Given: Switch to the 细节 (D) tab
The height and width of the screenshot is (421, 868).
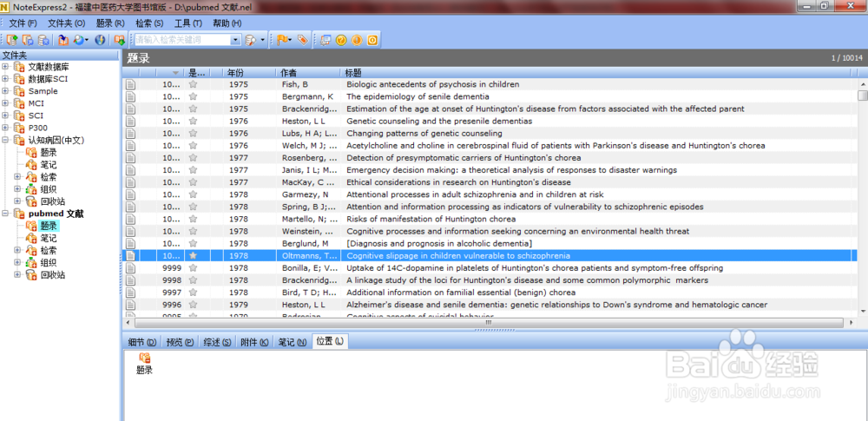Looking at the screenshot, I should (142, 342).
